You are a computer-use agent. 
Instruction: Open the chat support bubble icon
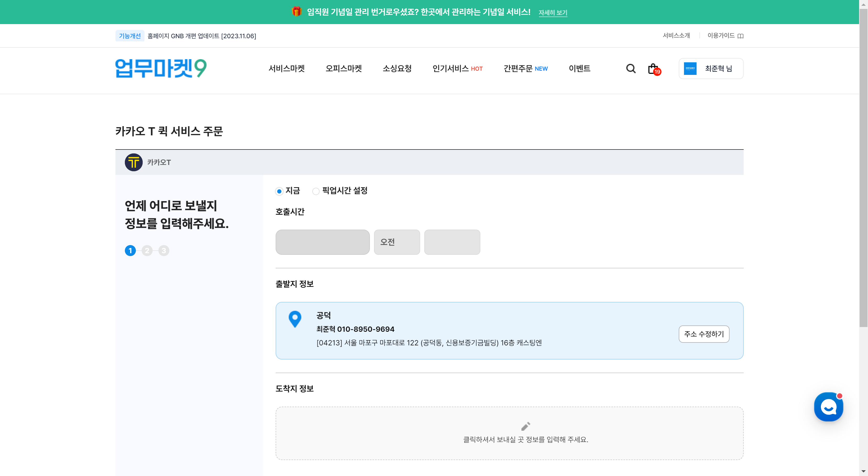click(x=828, y=407)
